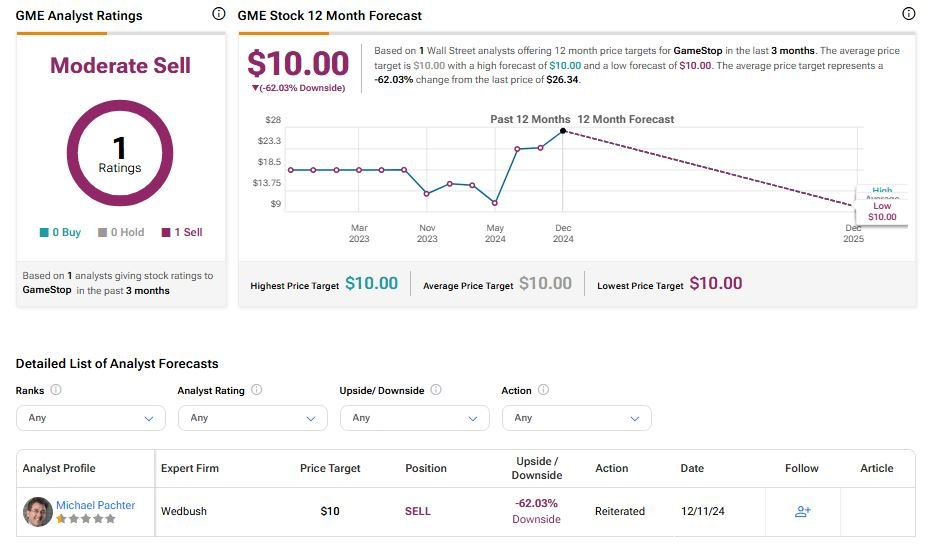Click info icon beside GME Analyst Ratings
933x549 pixels.
pos(219,15)
